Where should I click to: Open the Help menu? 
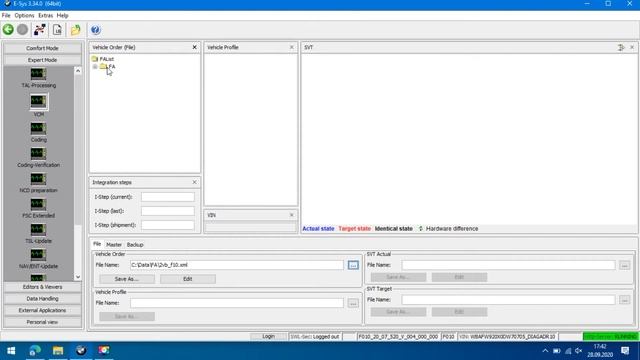point(62,16)
